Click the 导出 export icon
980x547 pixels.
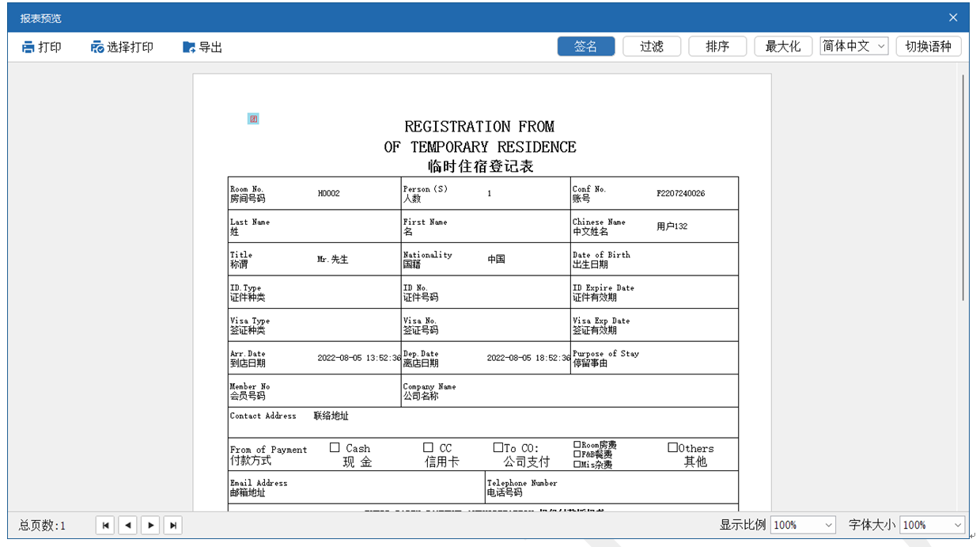(x=189, y=47)
